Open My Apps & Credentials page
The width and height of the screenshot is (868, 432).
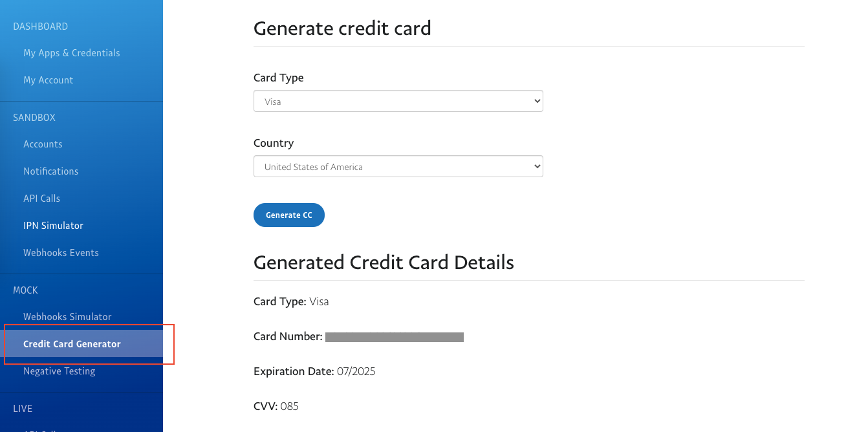pos(72,53)
